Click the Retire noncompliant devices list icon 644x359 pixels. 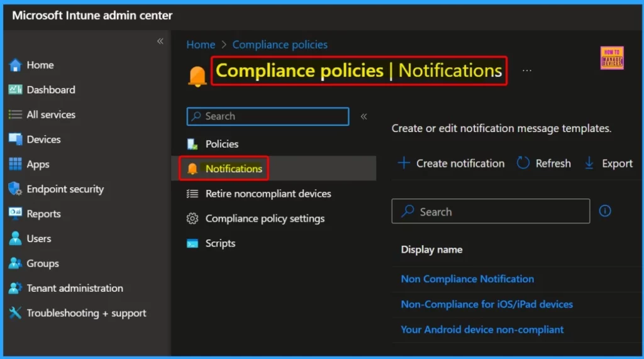[x=192, y=194]
